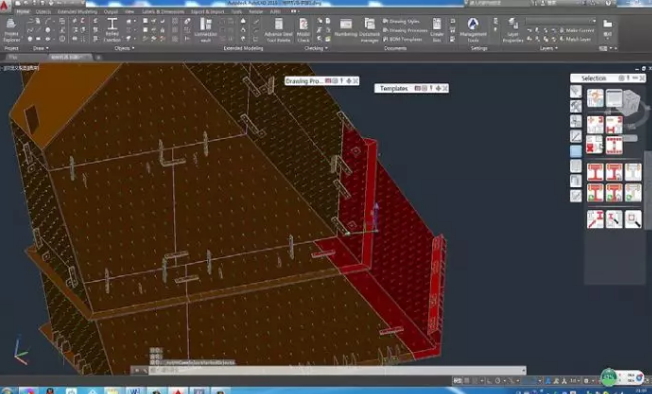Launch Management Tools
652x394 pixels.
coord(473,30)
